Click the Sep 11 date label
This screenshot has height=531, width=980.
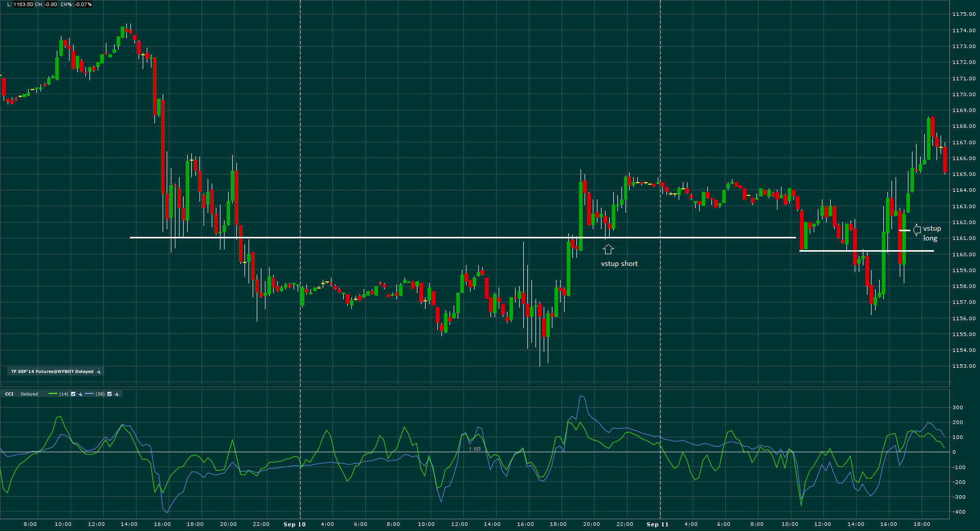click(658, 524)
